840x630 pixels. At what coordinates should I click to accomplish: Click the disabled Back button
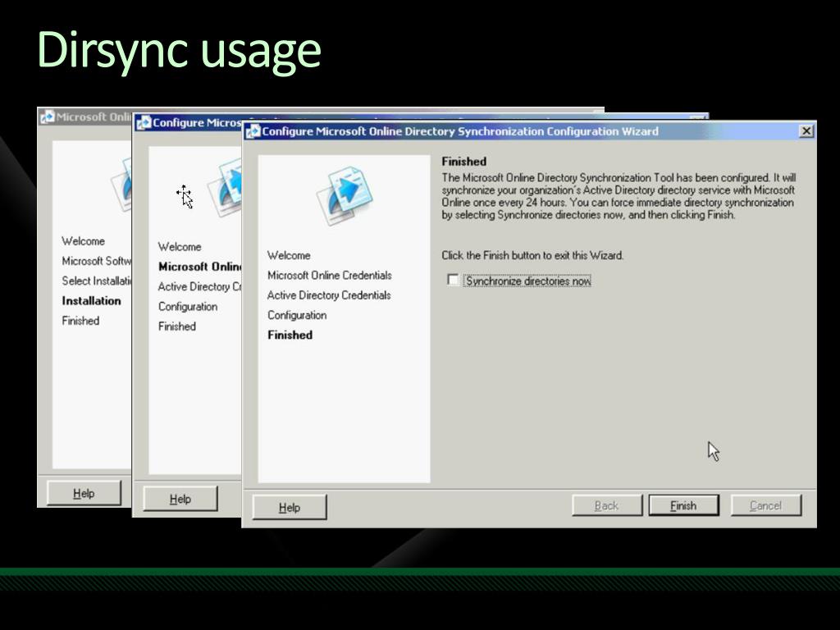tap(607, 505)
